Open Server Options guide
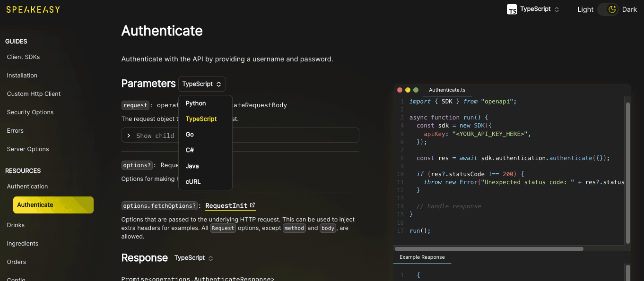 coord(28,149)
